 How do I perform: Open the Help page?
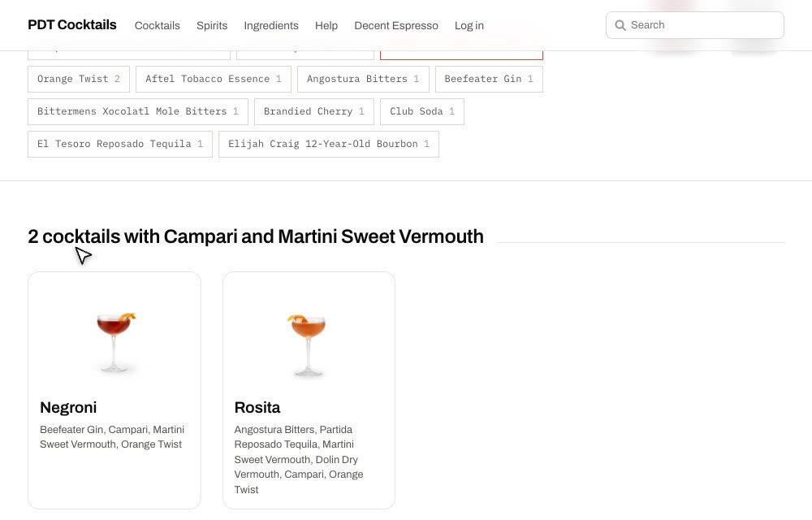[326, 25]
